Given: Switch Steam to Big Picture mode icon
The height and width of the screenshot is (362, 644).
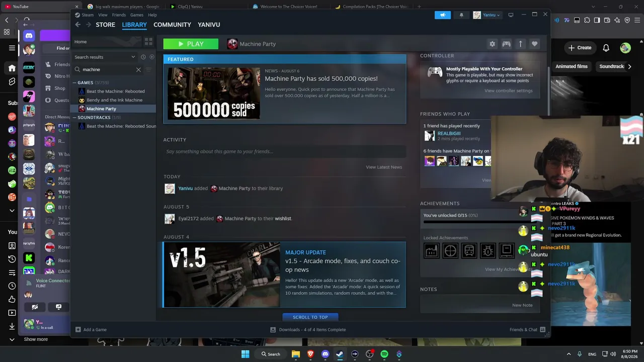Looking at the screenshot, I should pos(511,15).
